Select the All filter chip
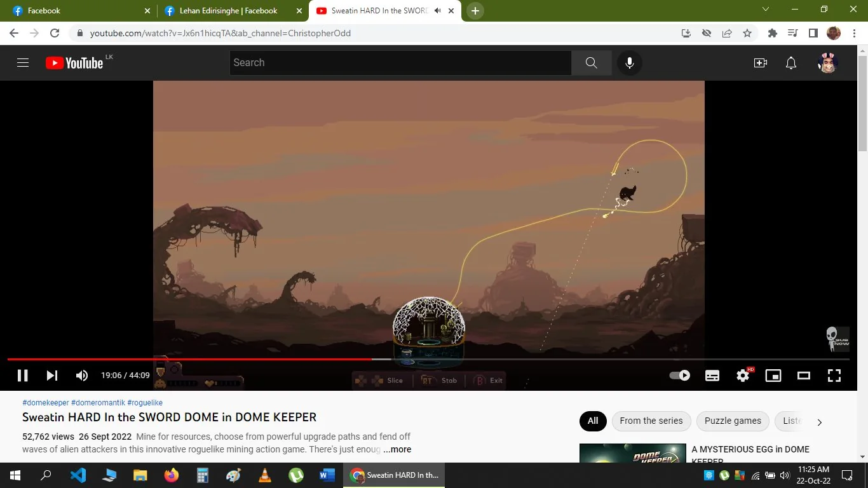The height and width of the screenshot is (488, 868). 593,421
